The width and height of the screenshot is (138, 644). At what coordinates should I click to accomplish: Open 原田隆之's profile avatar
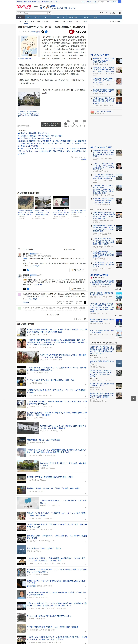[20, 276]
